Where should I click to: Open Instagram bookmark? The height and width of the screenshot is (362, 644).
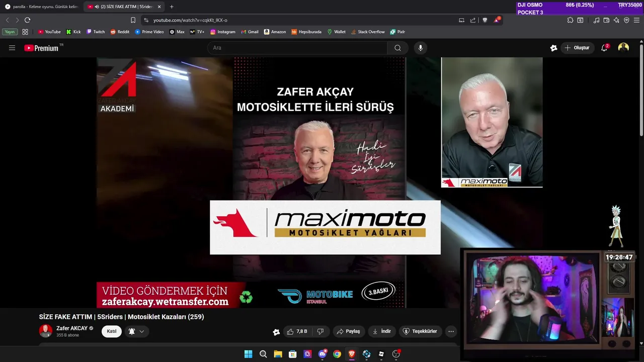223,32
